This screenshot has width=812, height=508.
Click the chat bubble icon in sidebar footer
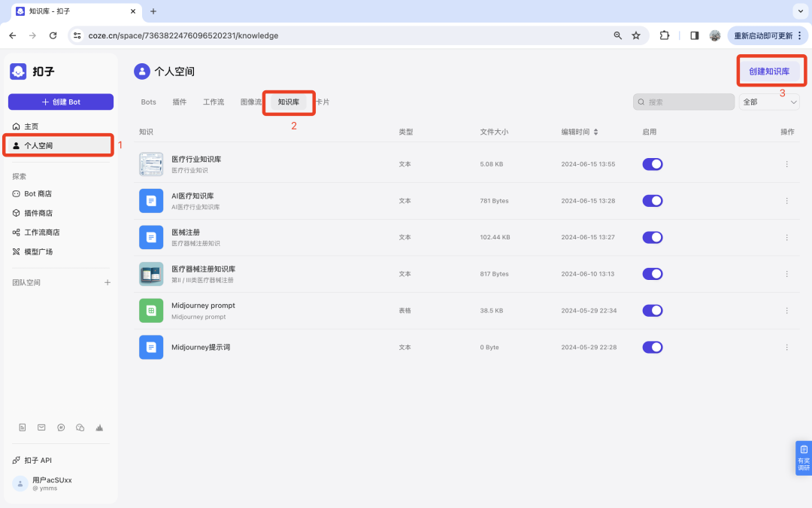tap(61, 427)
